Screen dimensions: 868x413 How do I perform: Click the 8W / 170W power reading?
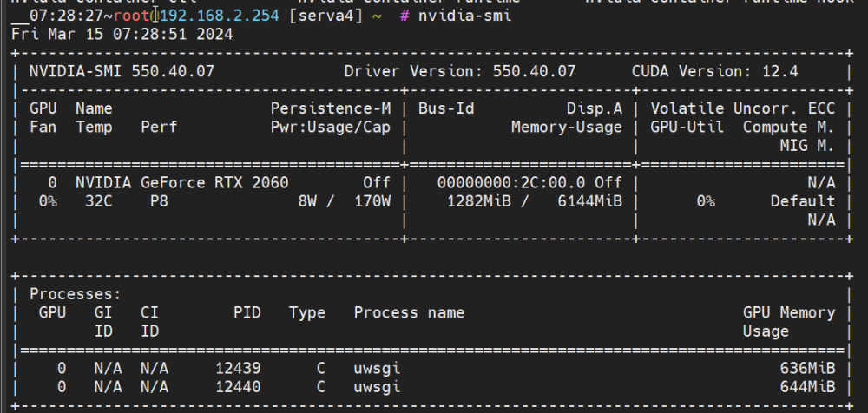tap(344, 201)
